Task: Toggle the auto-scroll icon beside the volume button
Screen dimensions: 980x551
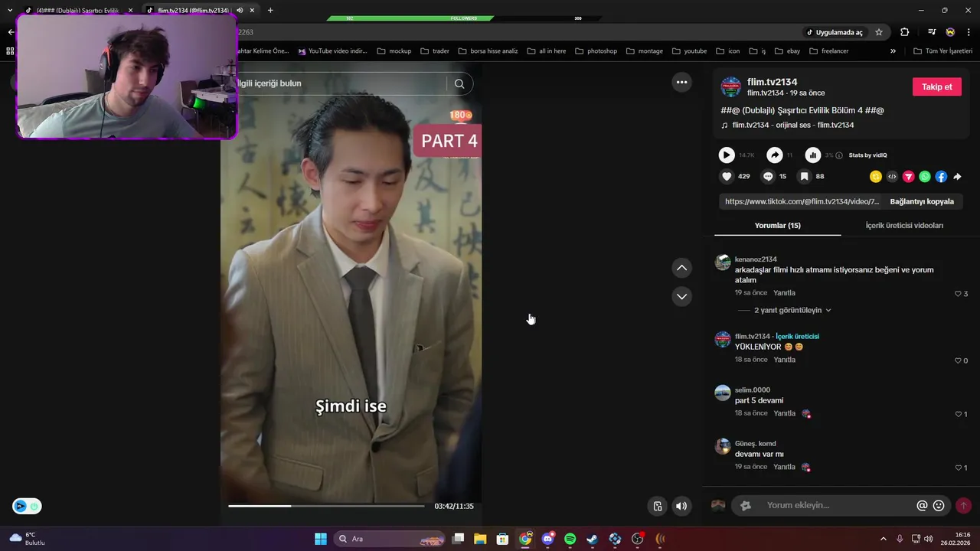Action: 657,506
